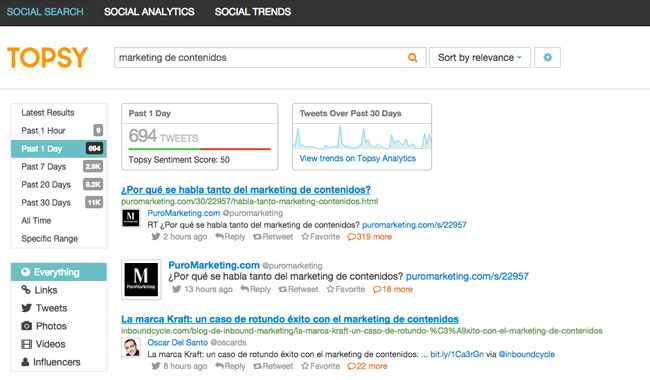Open settings via the gear icon
650x380 pixels.
(x=547, y=57)
